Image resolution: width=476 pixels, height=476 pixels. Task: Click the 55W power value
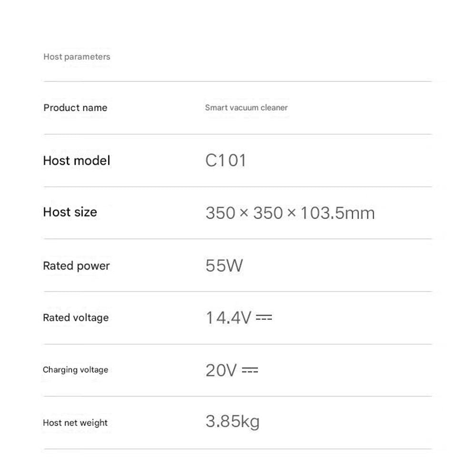tap(224, 265)
